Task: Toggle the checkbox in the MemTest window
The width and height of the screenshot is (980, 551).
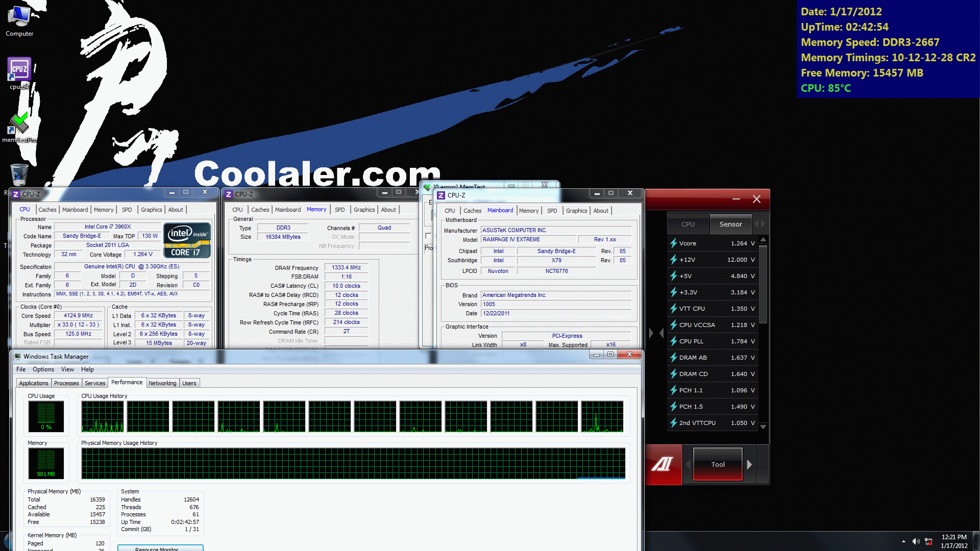Action: click(428, 236)
